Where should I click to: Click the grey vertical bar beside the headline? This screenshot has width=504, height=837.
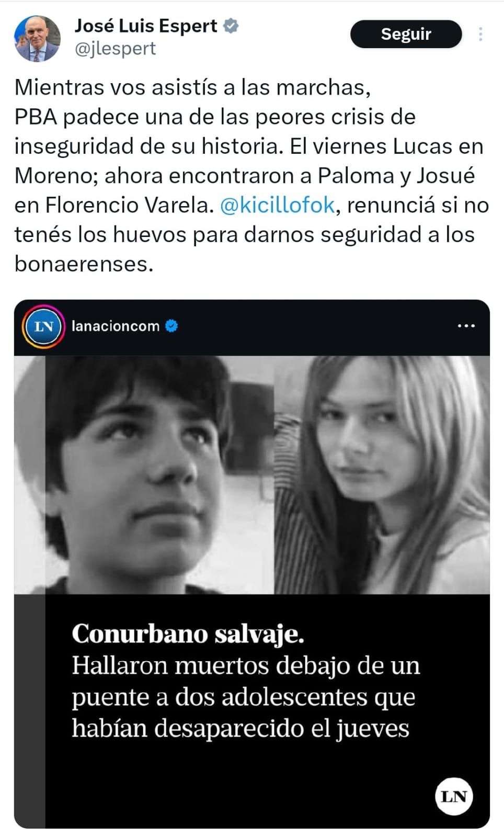pyautogui.click(x=30, y=710)
